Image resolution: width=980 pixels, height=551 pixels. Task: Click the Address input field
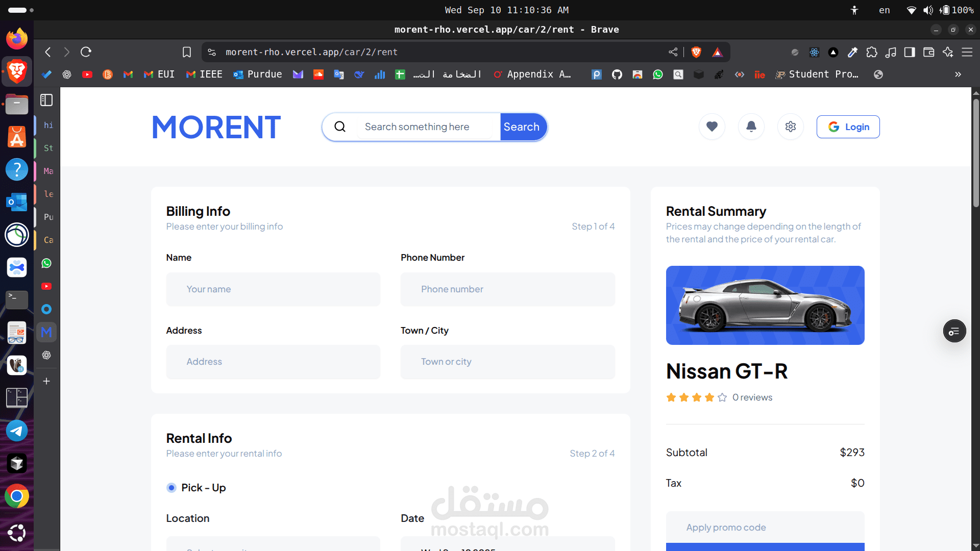point(273,362)
